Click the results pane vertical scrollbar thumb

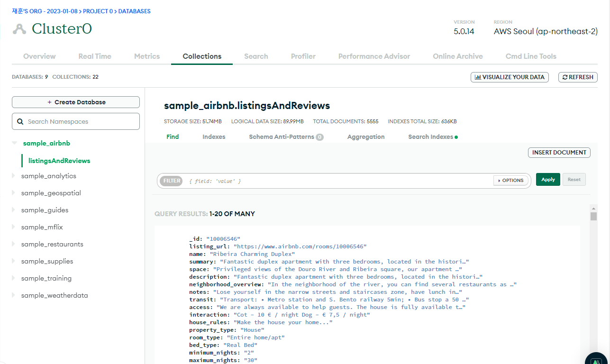point(593,217)
